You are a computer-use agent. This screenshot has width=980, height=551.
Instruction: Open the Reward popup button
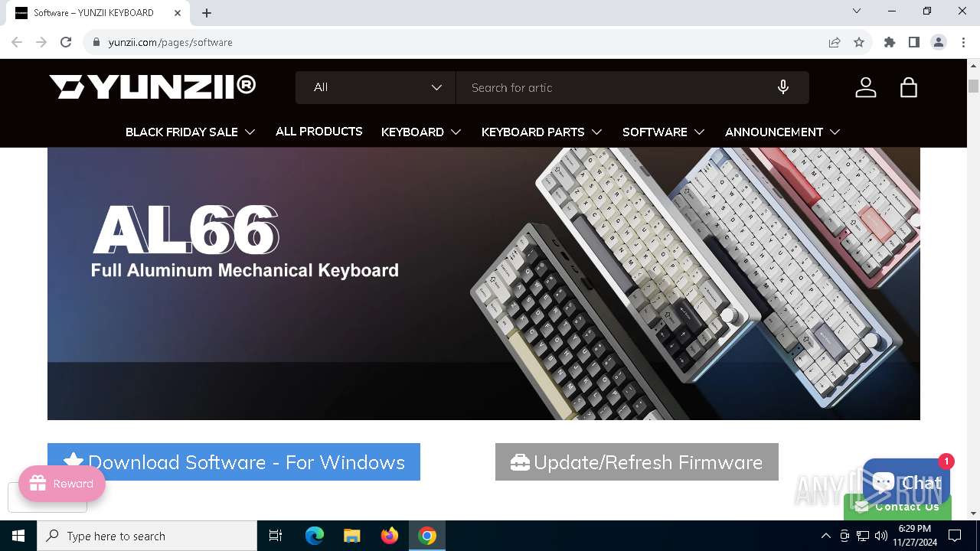[x=62, y=484]
